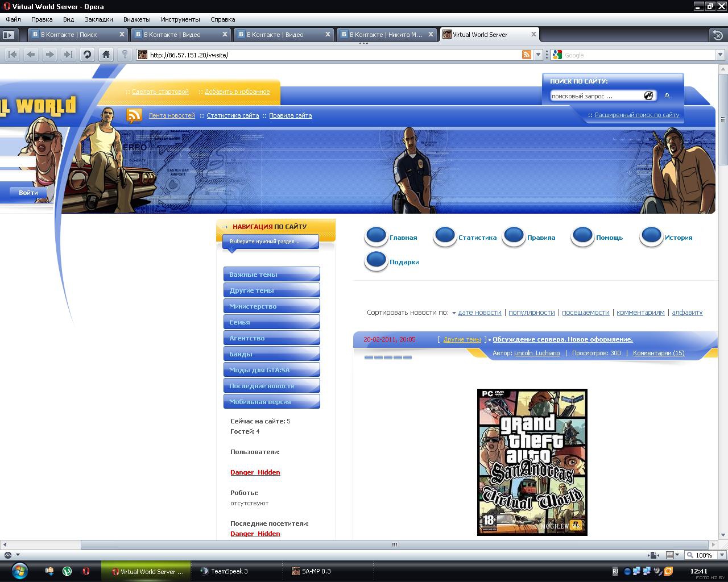
Task: Toggle the Opera panel sidebar button
Action: pos(9,35)
